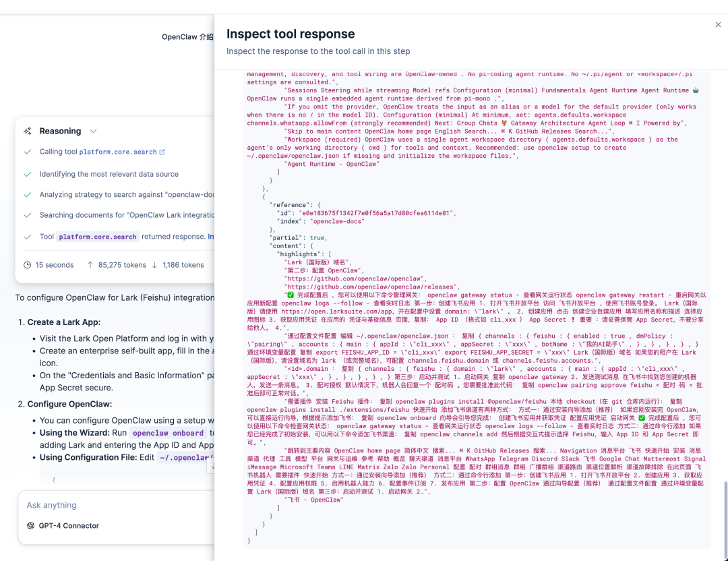Click the Inspect response link in Tool returned row
728x561 pixels.
click(211, 237)
